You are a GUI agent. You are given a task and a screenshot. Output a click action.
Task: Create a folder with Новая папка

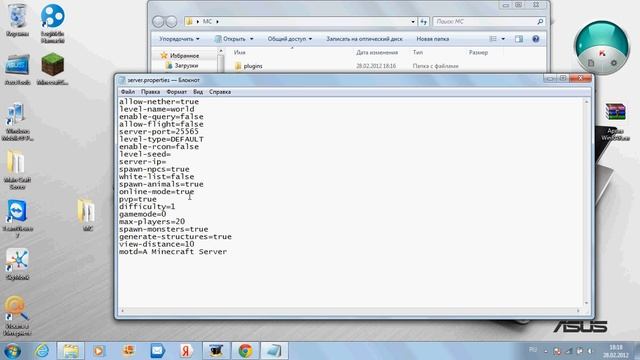[x=433, y=39]
